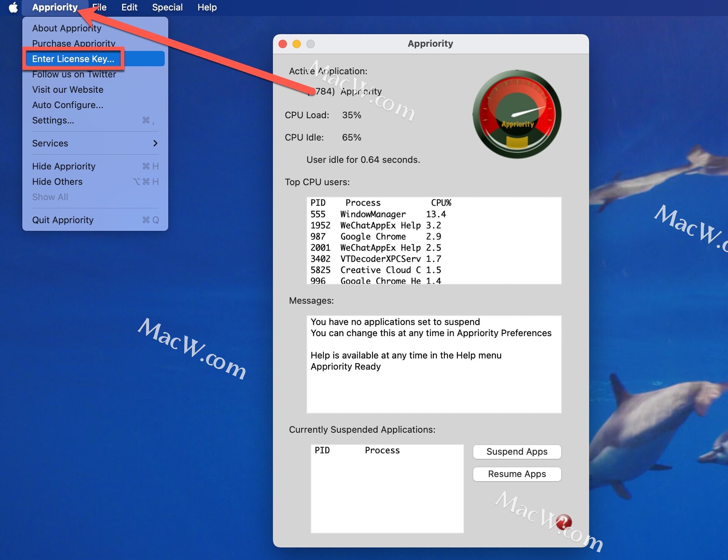
Task: Choose Follow us on Twitter
Action: tap(95, 74)
